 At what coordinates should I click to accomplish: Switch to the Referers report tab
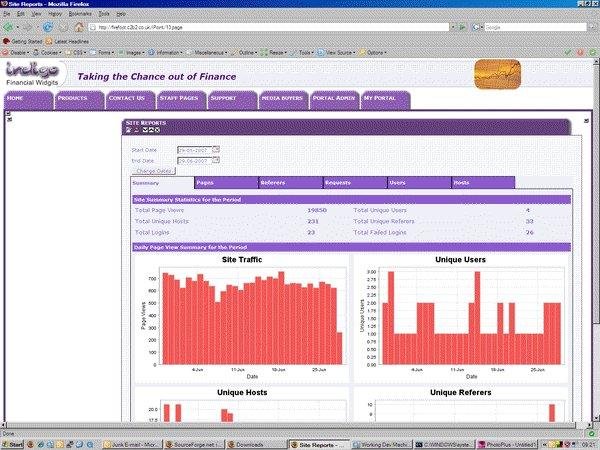point(291,183)
